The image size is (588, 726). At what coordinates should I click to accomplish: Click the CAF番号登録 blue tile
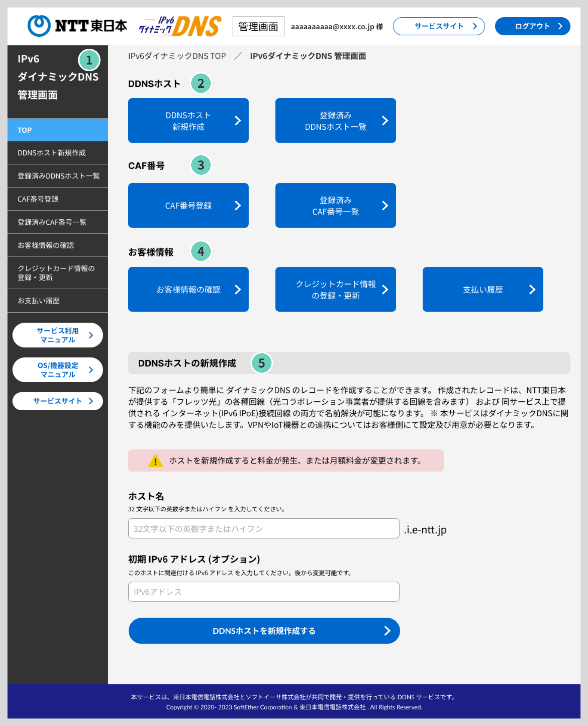pos(188,205)
